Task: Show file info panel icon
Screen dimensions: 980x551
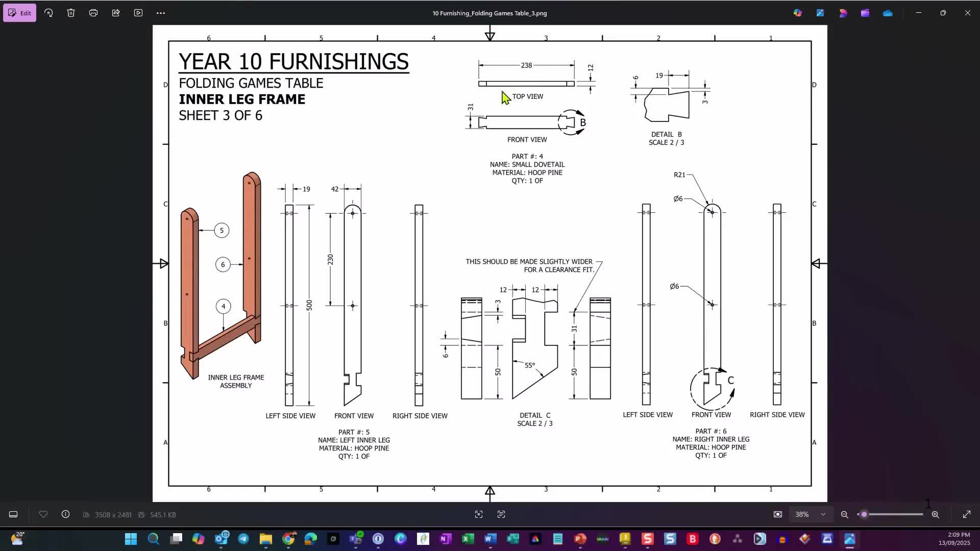Action: pos(66,514)
